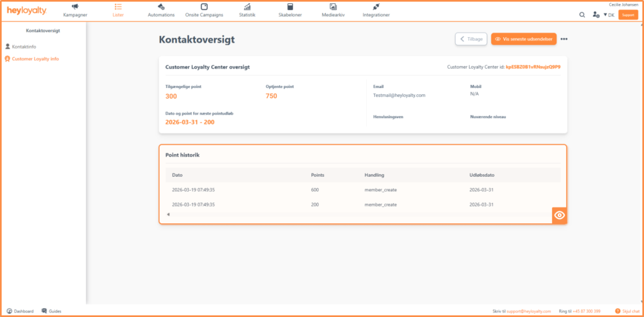Go to the Lister menu
The width and height of the screenshot is (644, 317).
click(118, 15)
